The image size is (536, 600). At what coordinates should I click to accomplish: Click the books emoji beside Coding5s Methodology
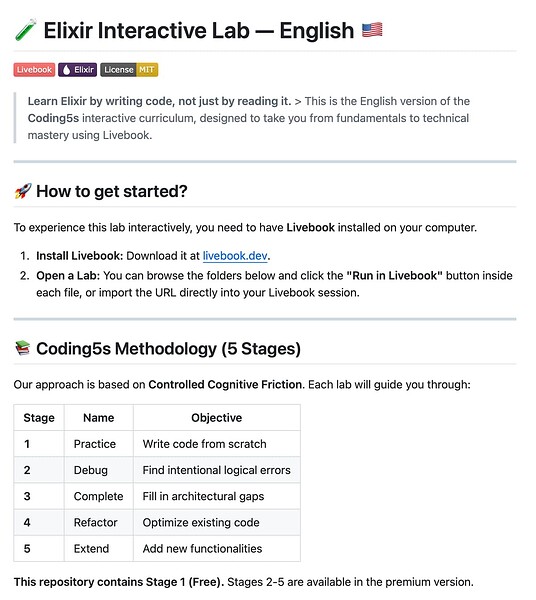click(23, 348)
